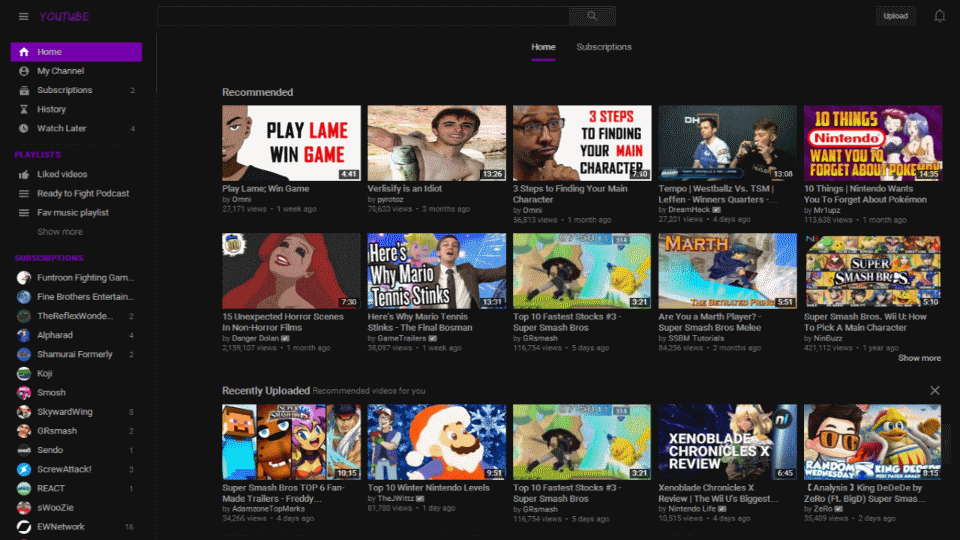Click into the search input field
960x540 pixels.
363,16
